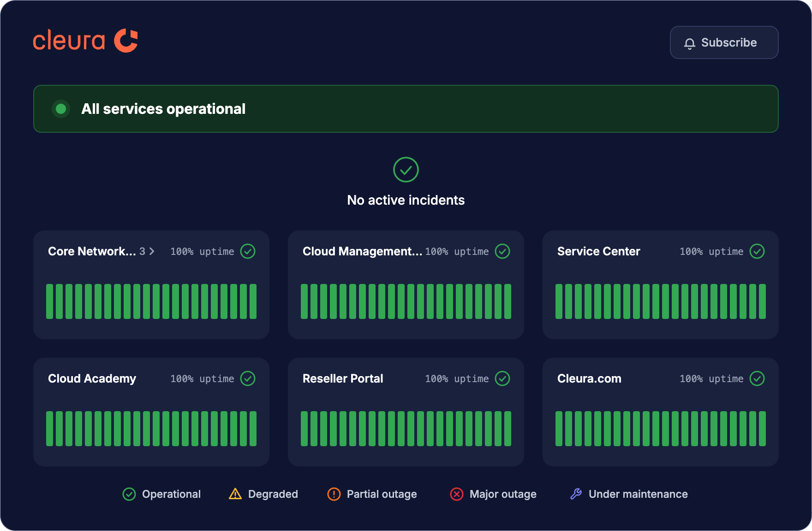Screen dimensions: 812x531
Task: Click last uptime bar in Core Network
Action: pyautogui.click(x=253, y=301)
